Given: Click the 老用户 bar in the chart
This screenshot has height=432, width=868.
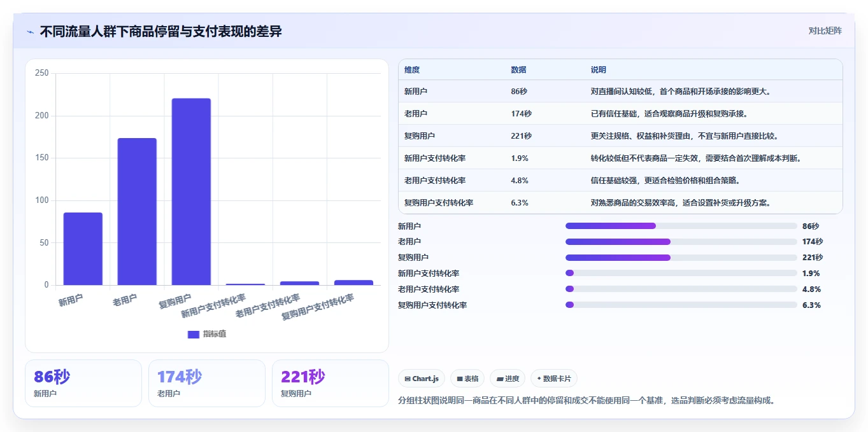Looking at the screenshot, I should [137, 211].
